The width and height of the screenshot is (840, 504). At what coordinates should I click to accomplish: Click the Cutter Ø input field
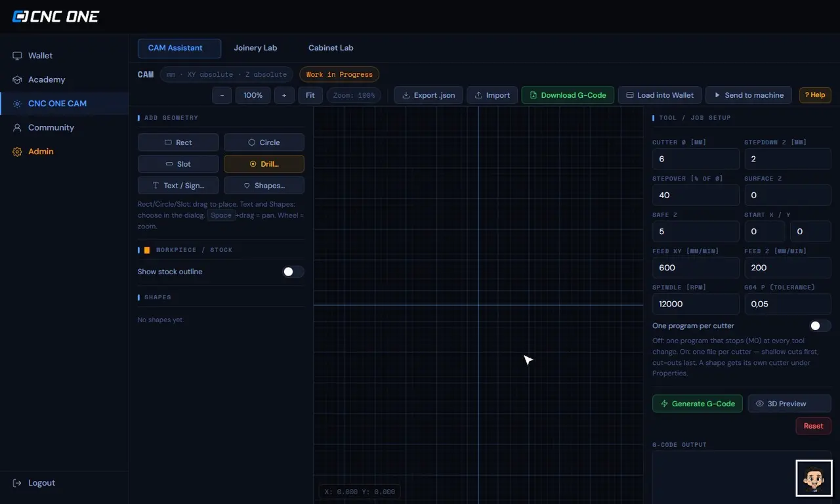pos(696,159)
